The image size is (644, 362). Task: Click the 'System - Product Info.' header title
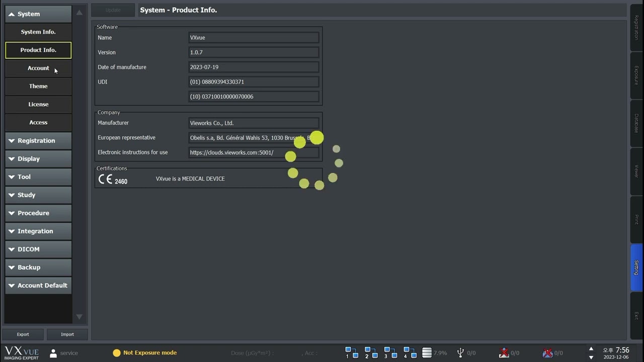tap(179, 10)
